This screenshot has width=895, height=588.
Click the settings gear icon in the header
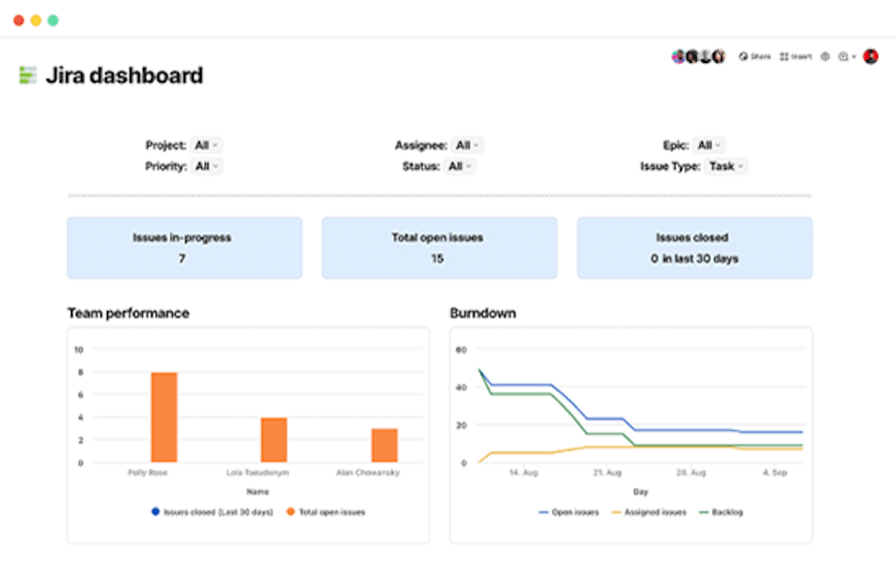coord(825,57)
